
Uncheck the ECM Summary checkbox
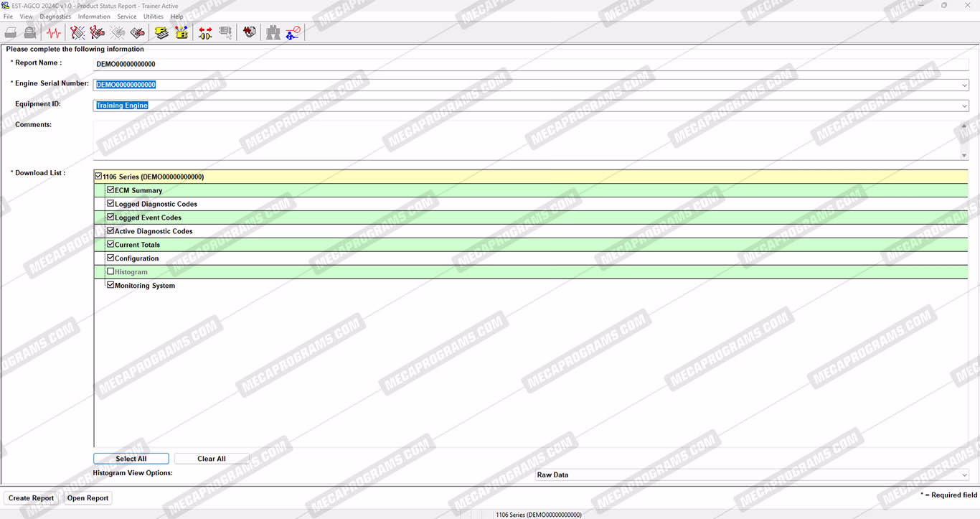[x=110, y=190]
